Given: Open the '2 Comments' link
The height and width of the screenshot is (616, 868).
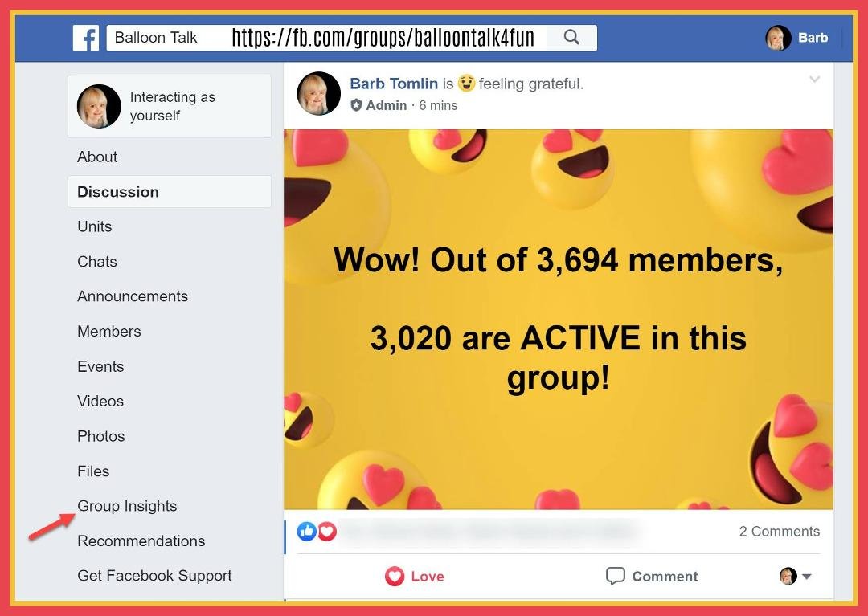Looking at the screenshot, I should pyautogui.click(x=780, y=532).
